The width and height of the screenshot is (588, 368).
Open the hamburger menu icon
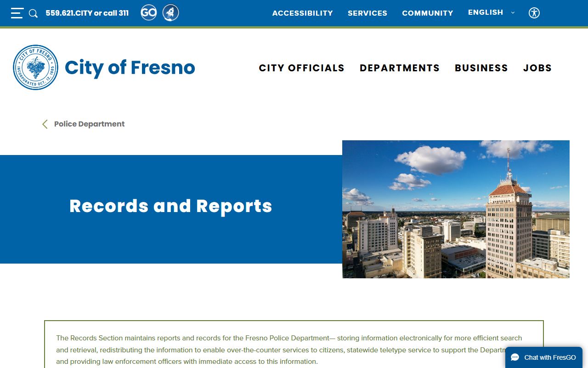(x=17, y=13)
